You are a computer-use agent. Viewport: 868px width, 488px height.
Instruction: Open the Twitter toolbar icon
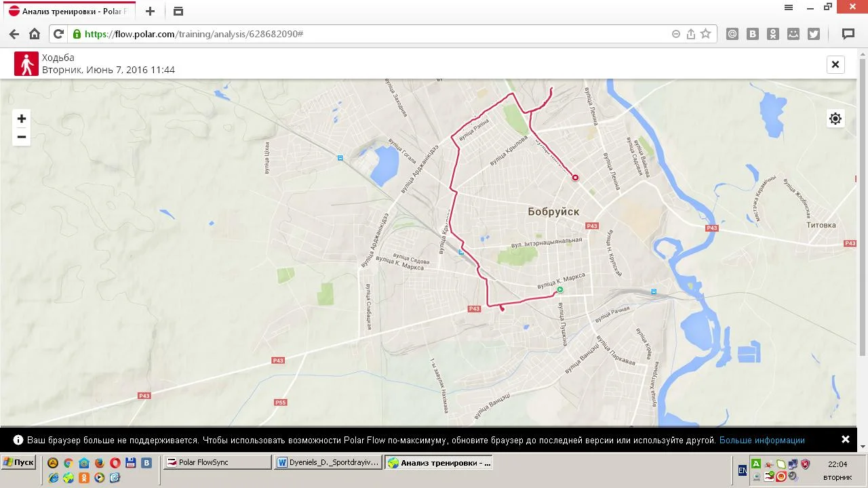coord(814,34)
